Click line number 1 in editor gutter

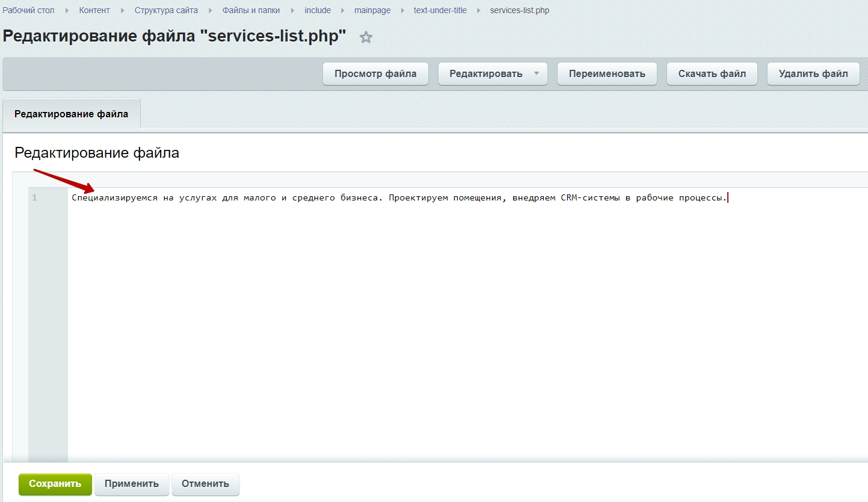(x=34, y=197)
